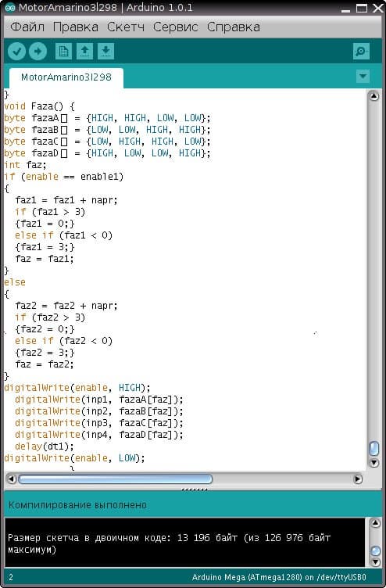Click the Verify checkmark button
Viewport: 386px width, 588px height.
click(x=16, y=52)
